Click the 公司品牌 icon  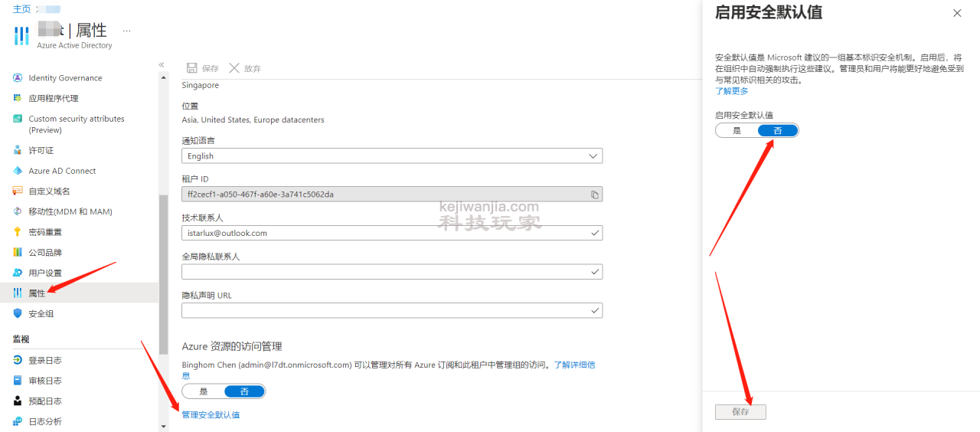pyautogui.click(x=18, y=252)
